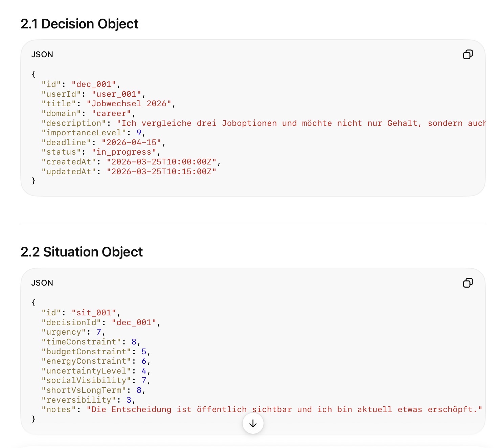Viewport: 498px width, 448px height.
Task: Click the "2.2 Situation Object" heading
Action: [82, 252]
